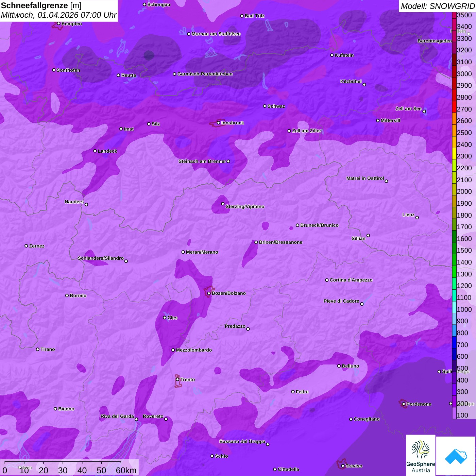
Task: Click the 'Riva del Garda' label
Action: coord(117,416)
